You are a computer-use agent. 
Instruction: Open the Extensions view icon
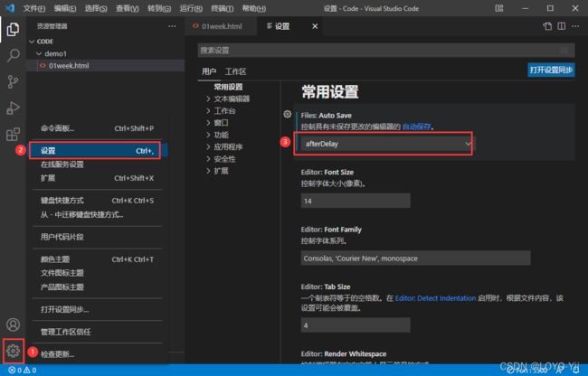[13, 134]
